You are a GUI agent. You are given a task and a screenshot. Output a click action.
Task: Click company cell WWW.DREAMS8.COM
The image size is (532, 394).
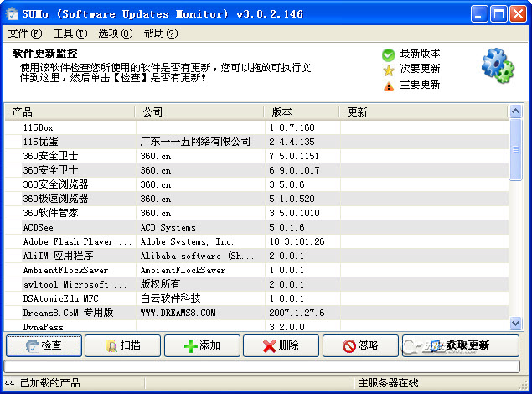click(x=178, y=313)
